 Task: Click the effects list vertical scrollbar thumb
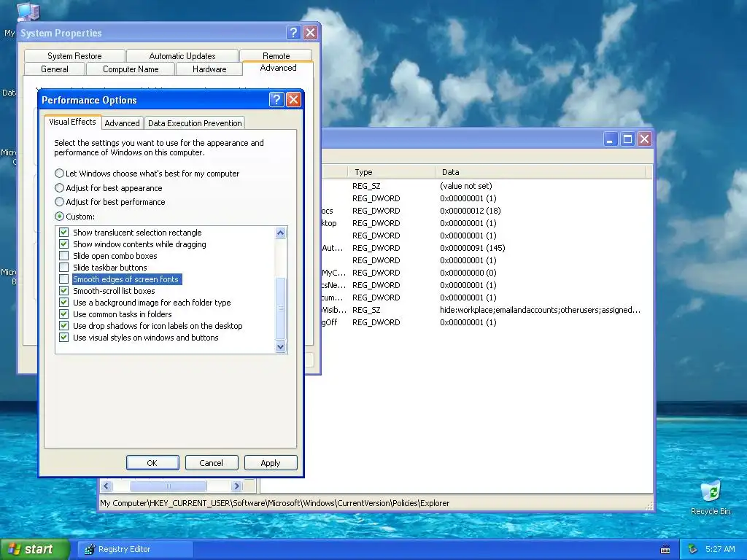point(281,308)
